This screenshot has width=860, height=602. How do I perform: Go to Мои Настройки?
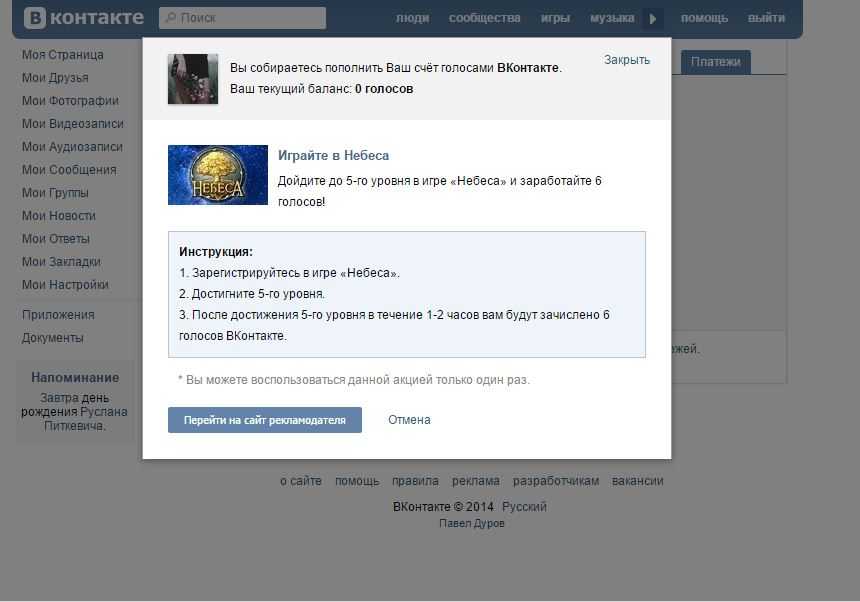[65, 285]
